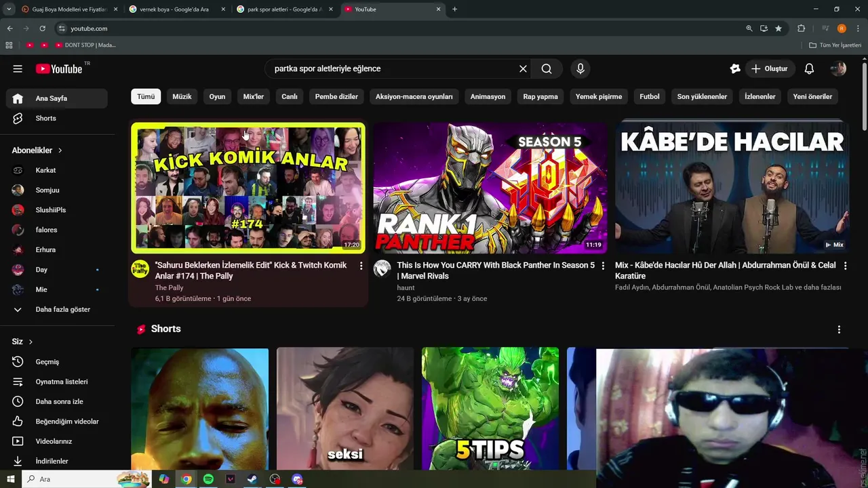868x488 pixels.
Task: Open Oynatma listeleri in the sidebar
Action: tap(57, 382)
